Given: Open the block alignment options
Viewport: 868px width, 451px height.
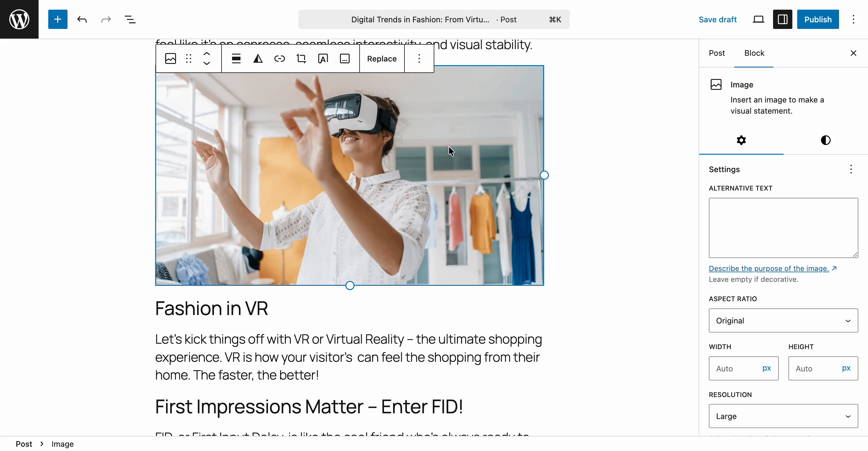Looking at the screenshot, I should [236, 59].
